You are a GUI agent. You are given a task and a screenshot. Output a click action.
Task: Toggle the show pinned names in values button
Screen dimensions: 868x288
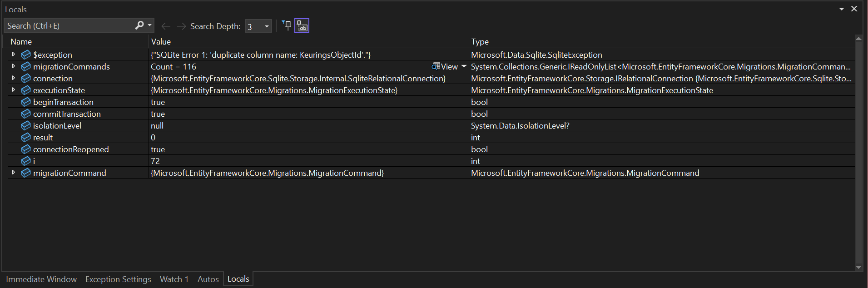click(x=302, y=26)
